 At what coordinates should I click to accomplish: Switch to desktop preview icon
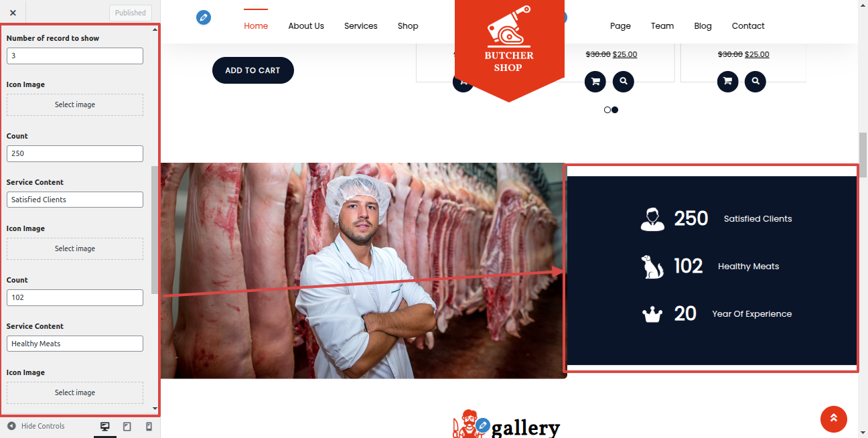(105, 427)
